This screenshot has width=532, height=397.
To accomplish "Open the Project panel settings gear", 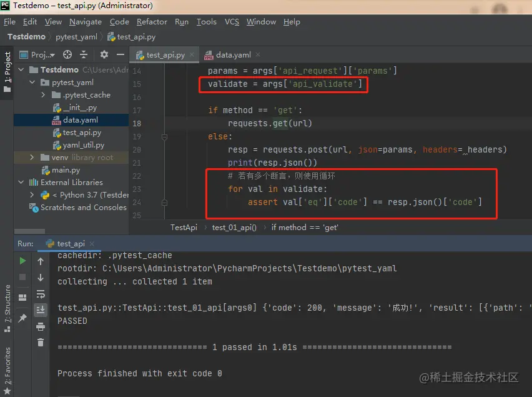I will click(104, 54).
